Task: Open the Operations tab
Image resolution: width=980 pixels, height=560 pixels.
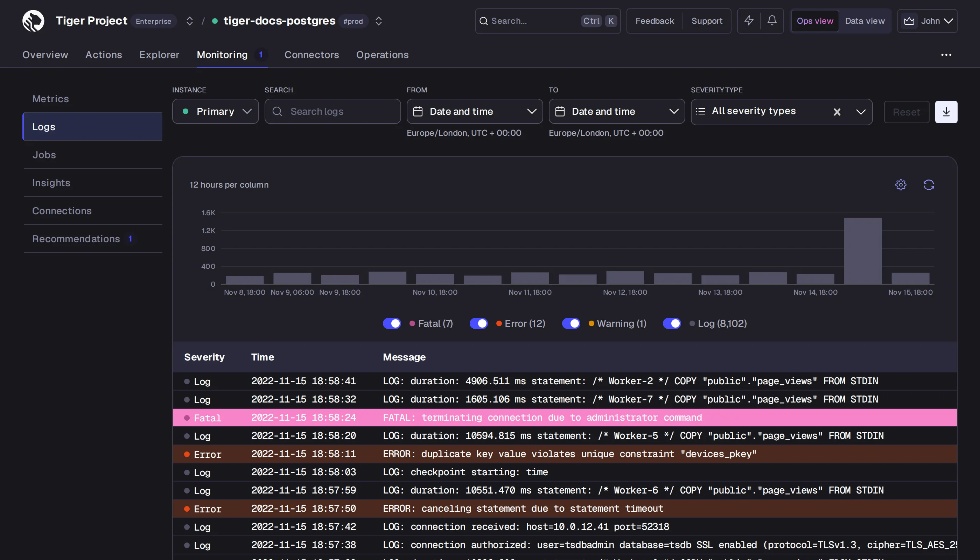Action: 382,55
